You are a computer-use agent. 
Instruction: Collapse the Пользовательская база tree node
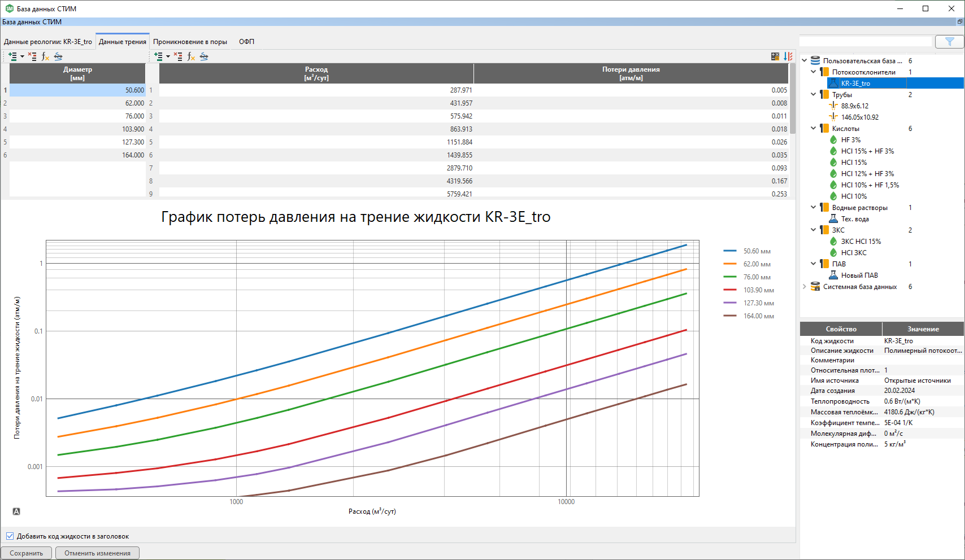point(805,60)
